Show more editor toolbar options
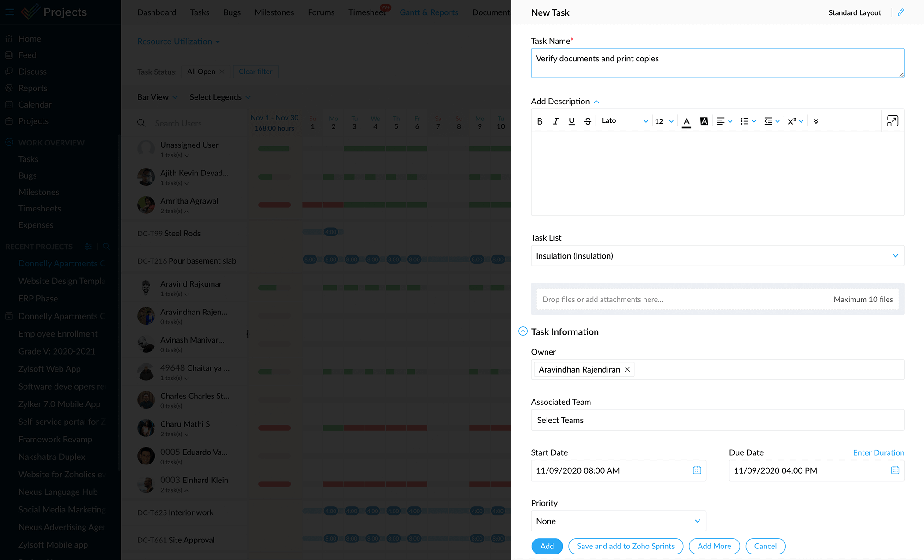Screen dimensions: 924x560 coord(816,121)
